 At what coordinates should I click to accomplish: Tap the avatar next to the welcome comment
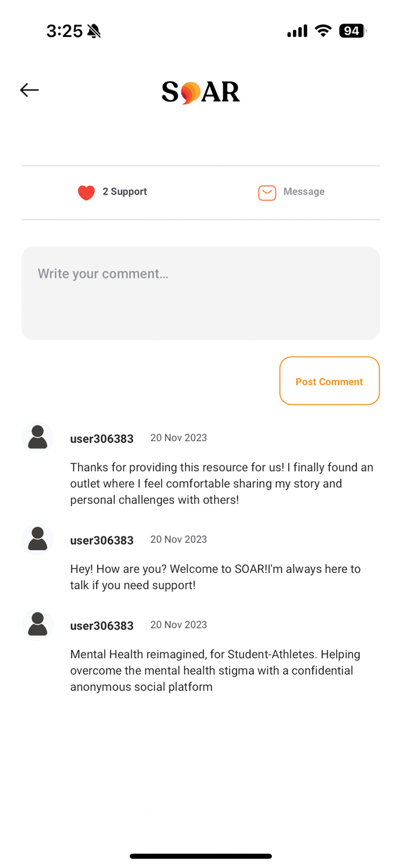click(x=37, y=539)
